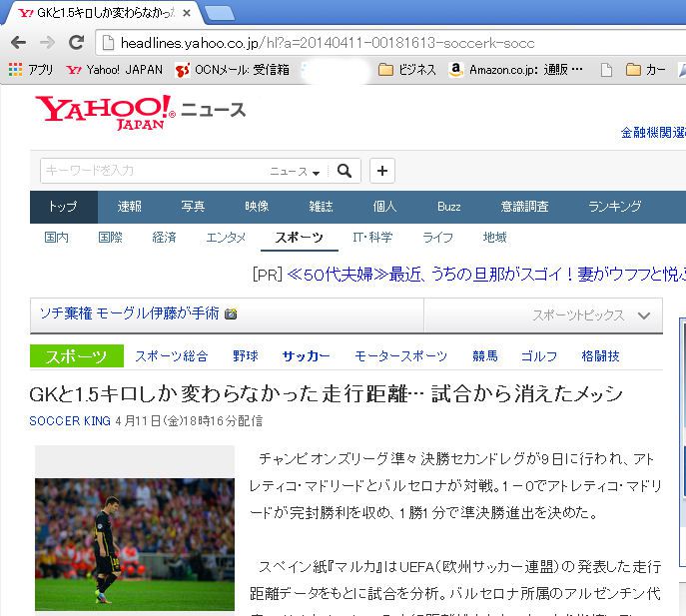Open the ソチ棄権 モーグル伊藤が手術 headline
686x616 pixels.
tap(129, 313)
